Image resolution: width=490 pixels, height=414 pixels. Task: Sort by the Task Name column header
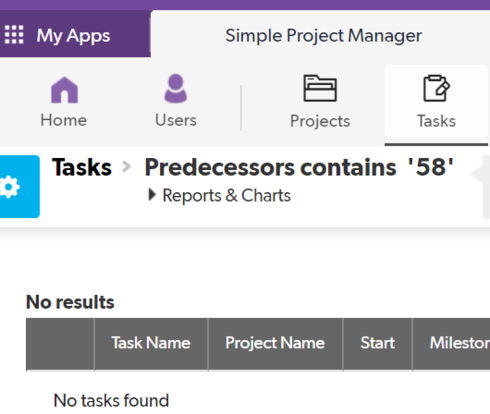(x=151, y=343)
